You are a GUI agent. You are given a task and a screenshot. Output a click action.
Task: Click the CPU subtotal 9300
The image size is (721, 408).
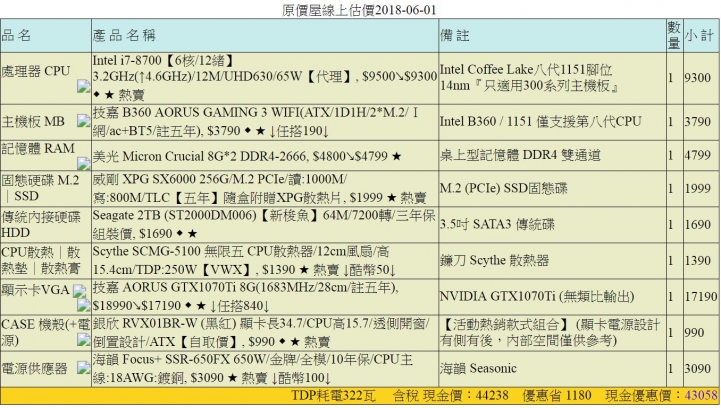coord(698,78)
